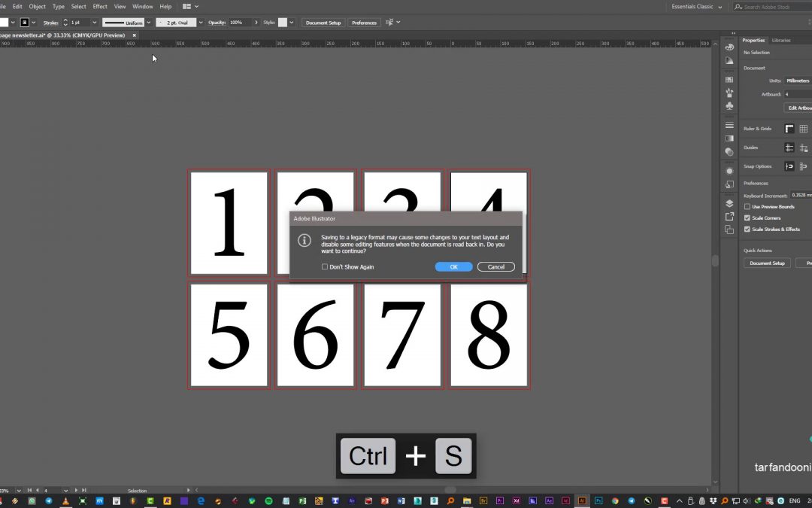Open the Symbols panel club icon
The height and width of the screenshot is (508, 812).
729,105
